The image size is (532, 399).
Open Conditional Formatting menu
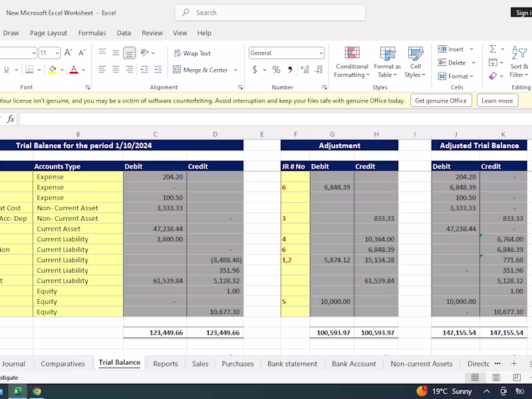pos(352,63)
